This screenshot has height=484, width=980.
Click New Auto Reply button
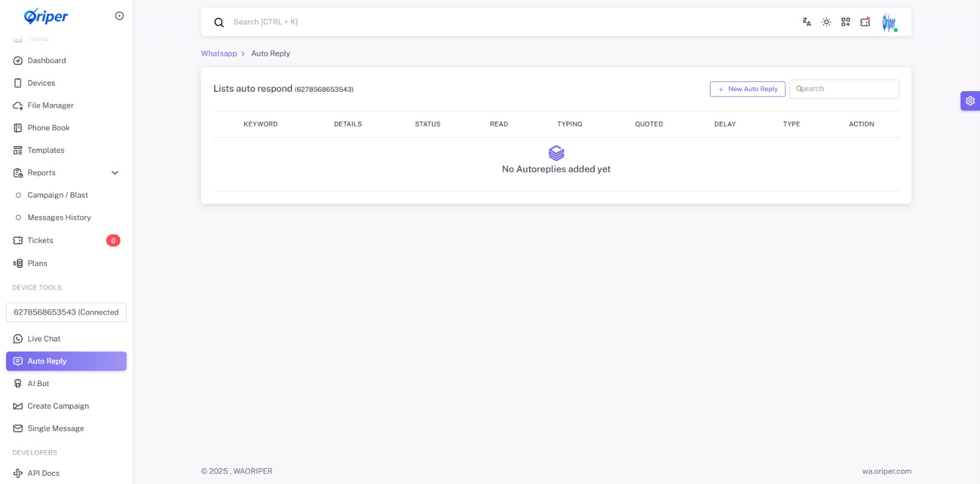point(748,89)
